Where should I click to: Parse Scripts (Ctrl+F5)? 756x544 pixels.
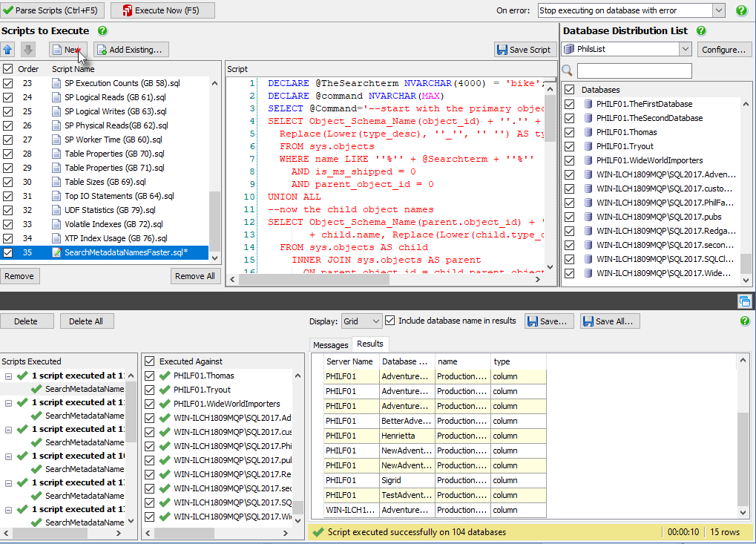[53, 10]
